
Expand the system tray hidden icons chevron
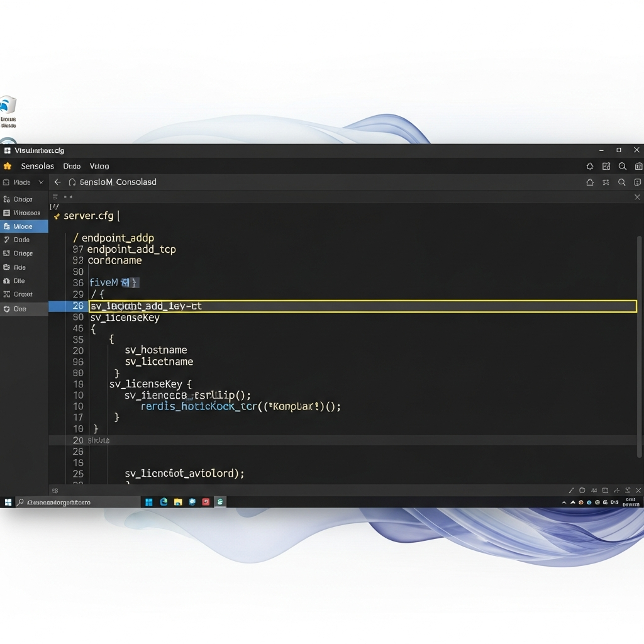click(564, 502)
